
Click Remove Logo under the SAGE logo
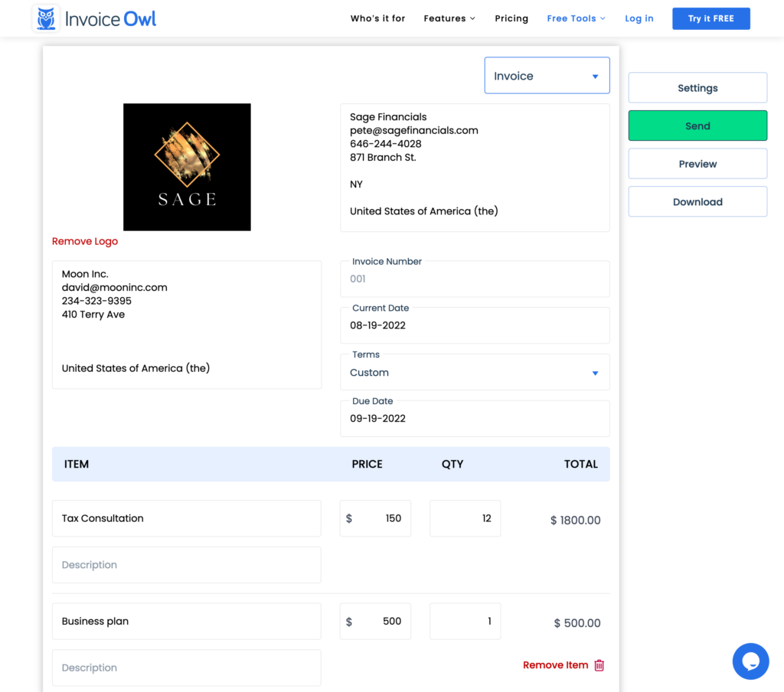click(x=84, y=241)
